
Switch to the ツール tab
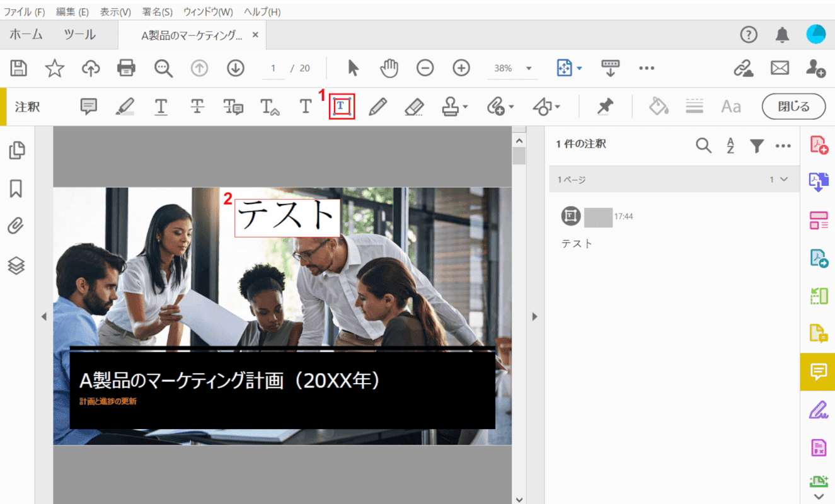click(x=79, y=35)
